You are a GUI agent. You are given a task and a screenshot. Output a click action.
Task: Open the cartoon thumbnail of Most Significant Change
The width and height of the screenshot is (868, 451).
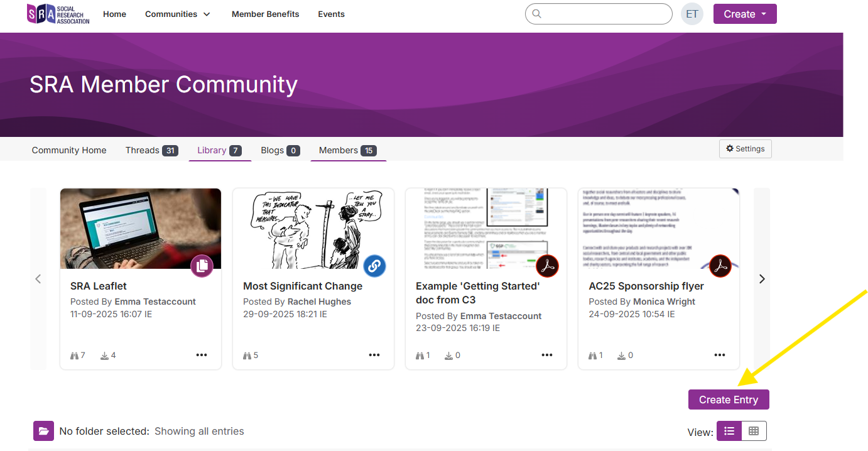313,229
